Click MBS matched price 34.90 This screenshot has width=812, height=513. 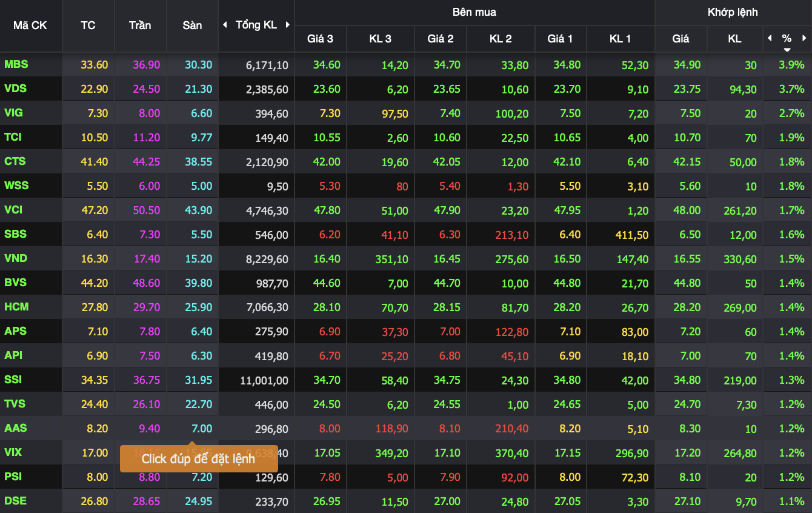687,65
